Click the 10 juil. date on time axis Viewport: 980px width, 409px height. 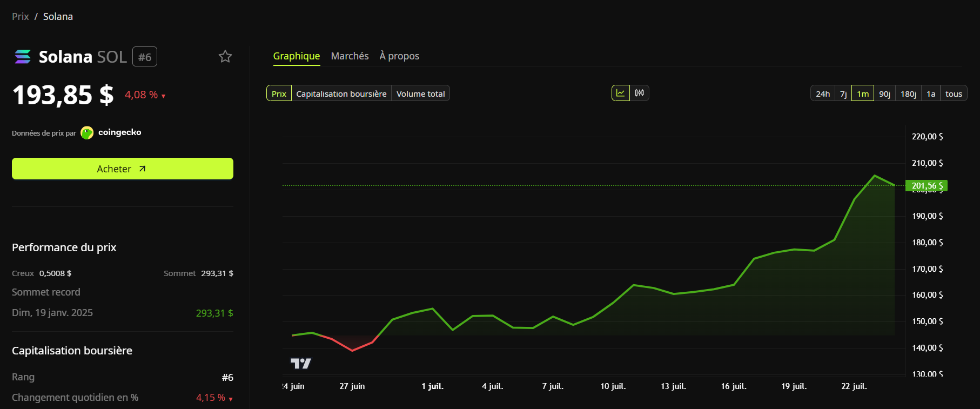click(x=613, y=386)
